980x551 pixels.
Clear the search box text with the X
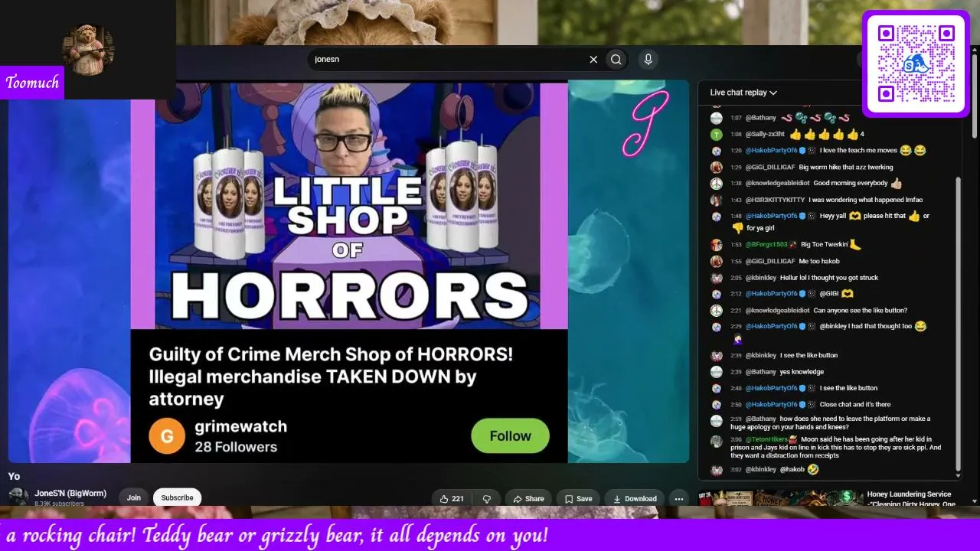pyautogui.click(x=593, y=60)
